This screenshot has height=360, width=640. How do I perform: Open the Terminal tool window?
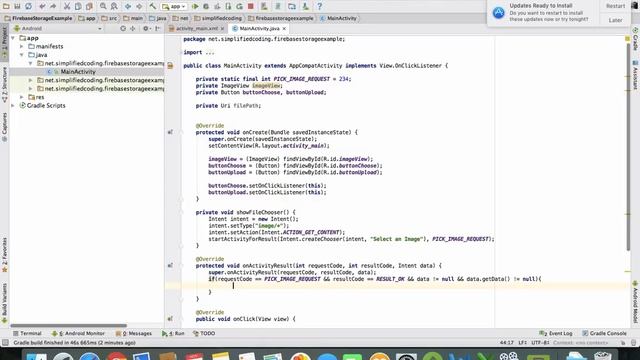pos(27,333)
